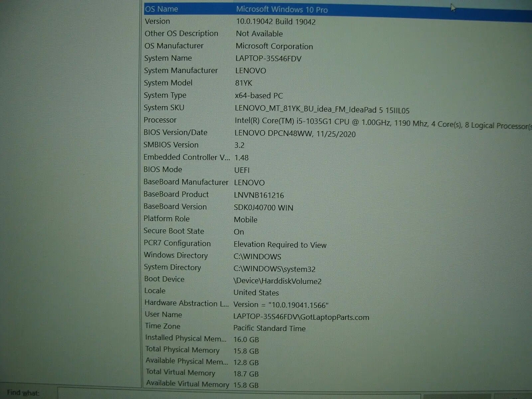
Task: Click the System SKU label
Action: [x=164, y=108]
